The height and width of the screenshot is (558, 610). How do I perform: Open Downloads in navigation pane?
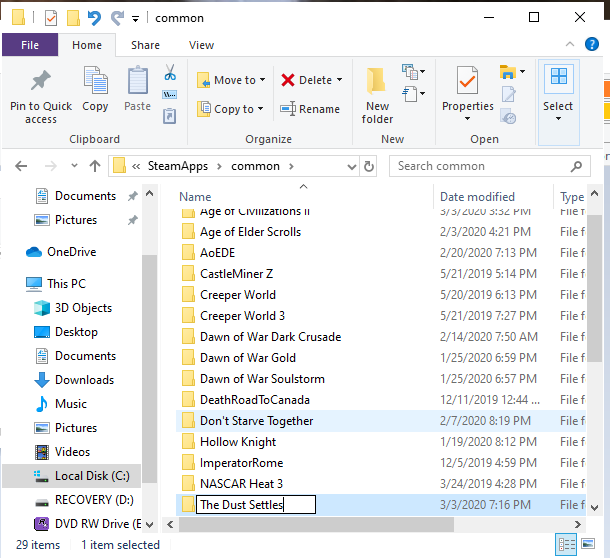tap(74, 380)
